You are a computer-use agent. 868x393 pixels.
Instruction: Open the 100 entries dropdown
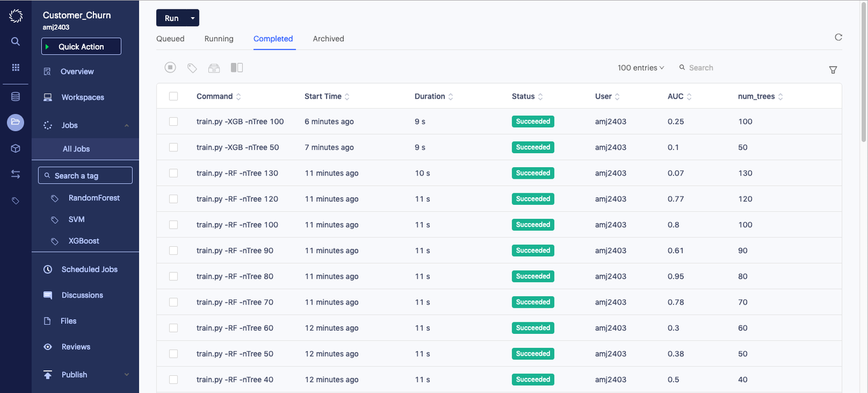[x=641, y=67]
